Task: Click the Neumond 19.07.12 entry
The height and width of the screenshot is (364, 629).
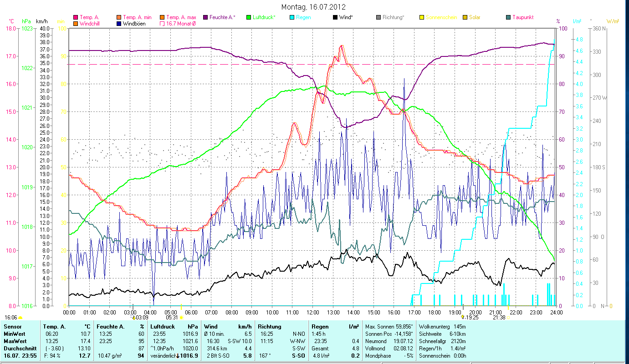Action: click(388, 341)
